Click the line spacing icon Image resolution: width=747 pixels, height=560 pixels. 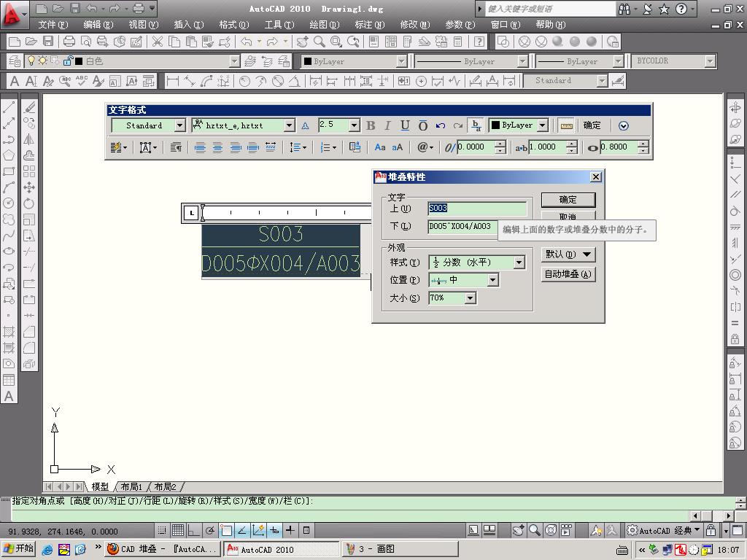click(x=298, y=147)
